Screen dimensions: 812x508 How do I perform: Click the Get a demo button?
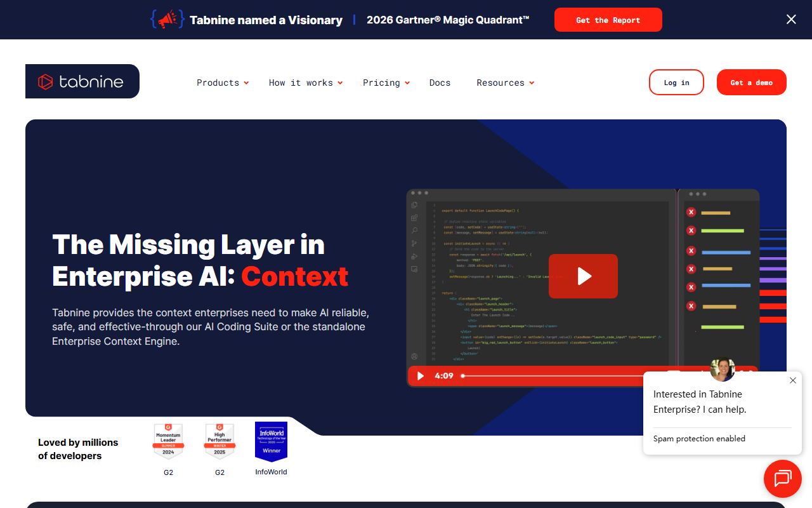[752, 83]
